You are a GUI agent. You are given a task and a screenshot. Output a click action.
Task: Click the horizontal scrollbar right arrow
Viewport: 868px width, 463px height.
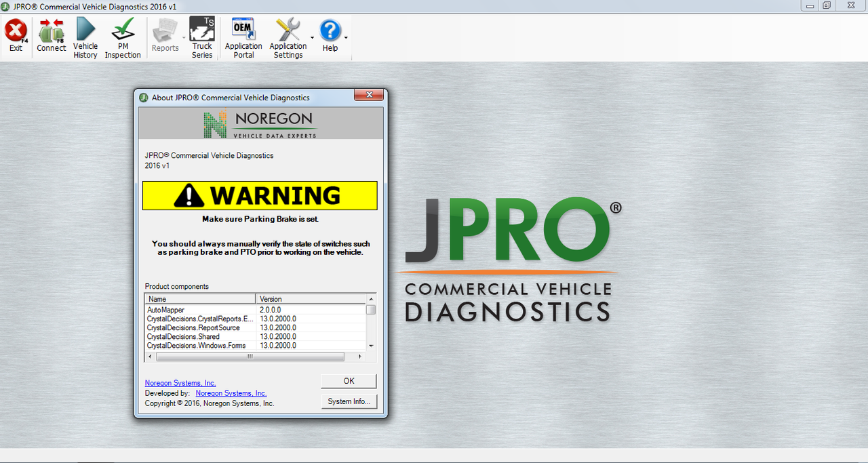tap(361, 355)
